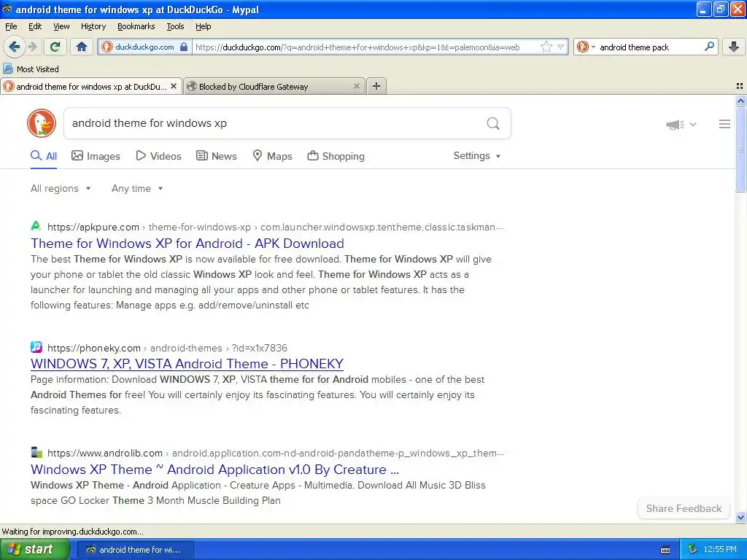Close the Blocked by Cloudflare Gateway tab

pyautogui.click(x=356, y=86)
